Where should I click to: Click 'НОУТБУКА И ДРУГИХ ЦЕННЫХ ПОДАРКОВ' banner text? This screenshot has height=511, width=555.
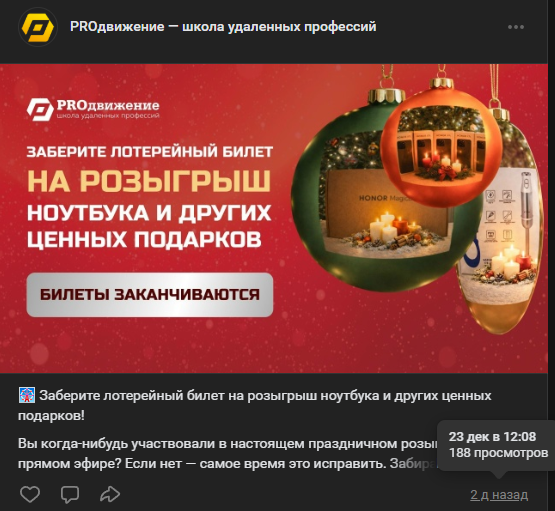pos(149,226)
